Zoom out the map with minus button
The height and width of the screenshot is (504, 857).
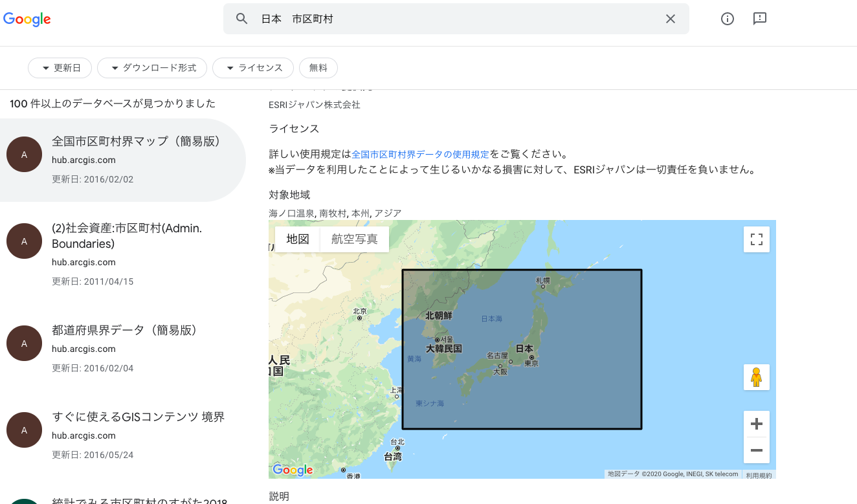point(757,450)
